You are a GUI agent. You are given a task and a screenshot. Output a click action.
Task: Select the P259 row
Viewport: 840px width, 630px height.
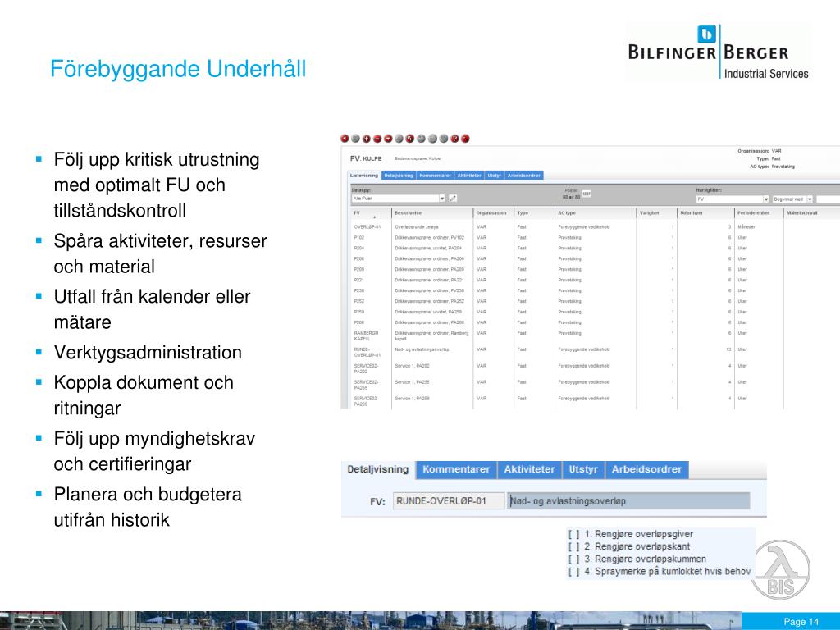pos(595,312)
